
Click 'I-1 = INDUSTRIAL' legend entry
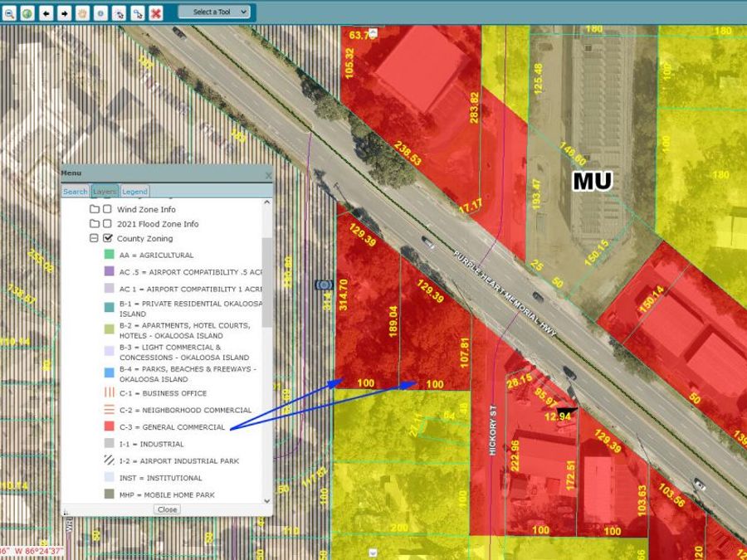[152, 444]
